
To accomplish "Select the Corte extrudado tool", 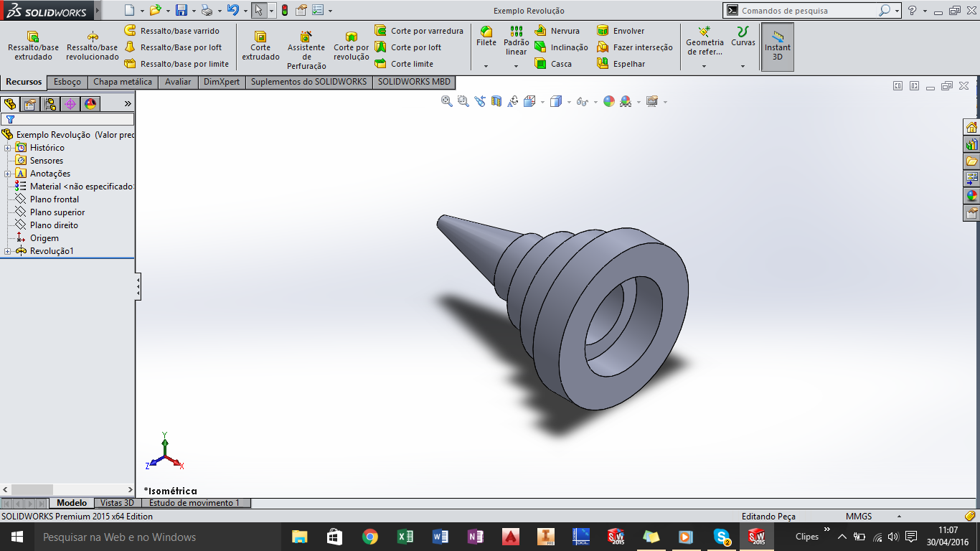I will 260,45.
